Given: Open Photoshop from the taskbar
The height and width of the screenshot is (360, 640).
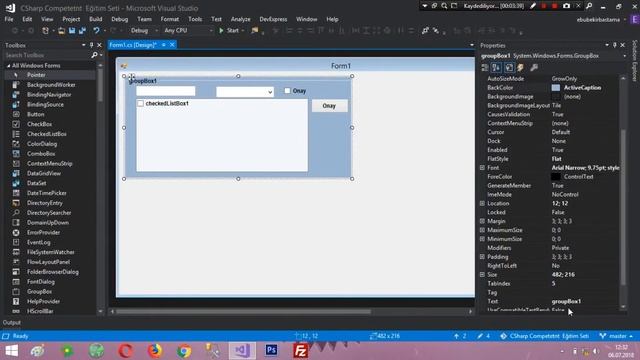Looking at the screenshot, I should coord(271,350).
